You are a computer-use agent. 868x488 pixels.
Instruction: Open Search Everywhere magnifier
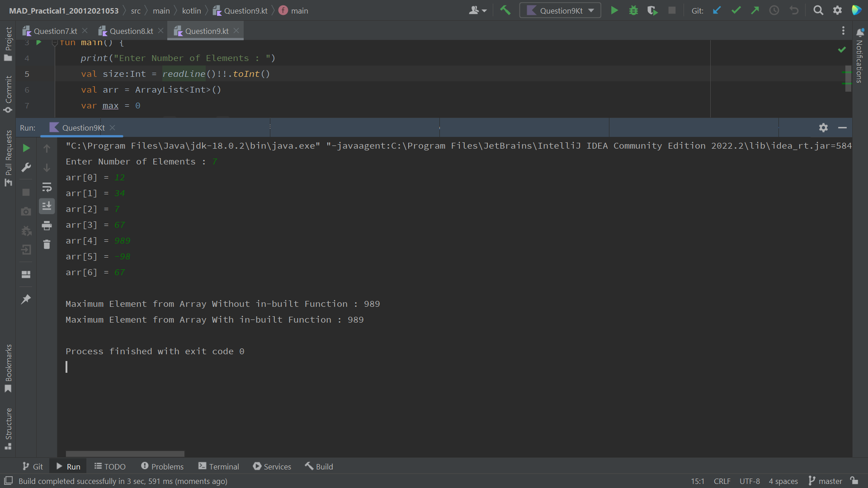[x=818, y=10]
